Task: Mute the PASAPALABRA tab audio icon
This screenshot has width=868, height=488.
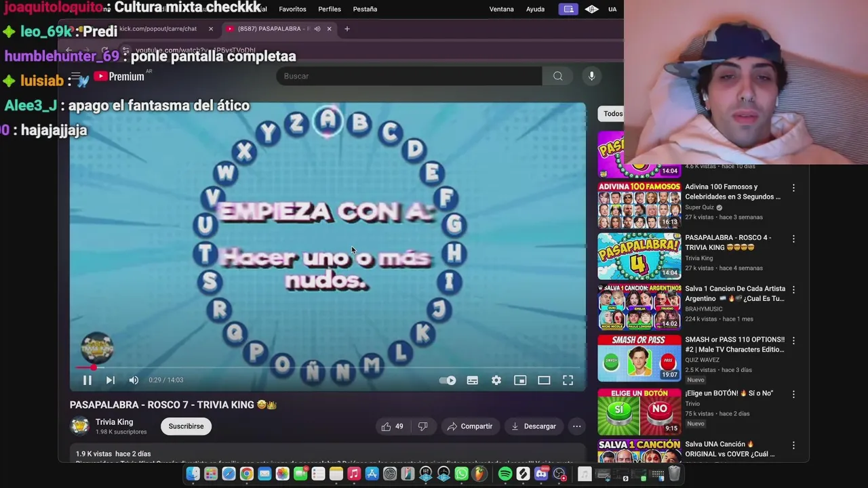Action: tap(317, 28)
